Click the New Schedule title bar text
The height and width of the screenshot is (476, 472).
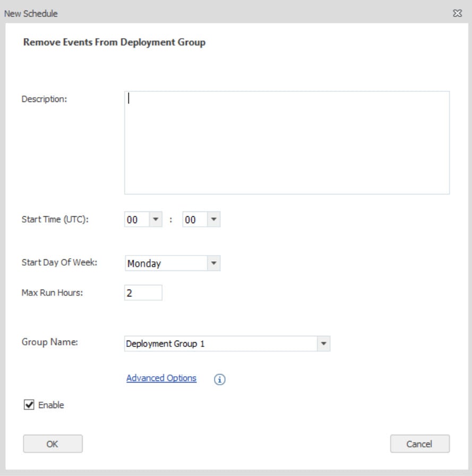(x=31, y=14)
